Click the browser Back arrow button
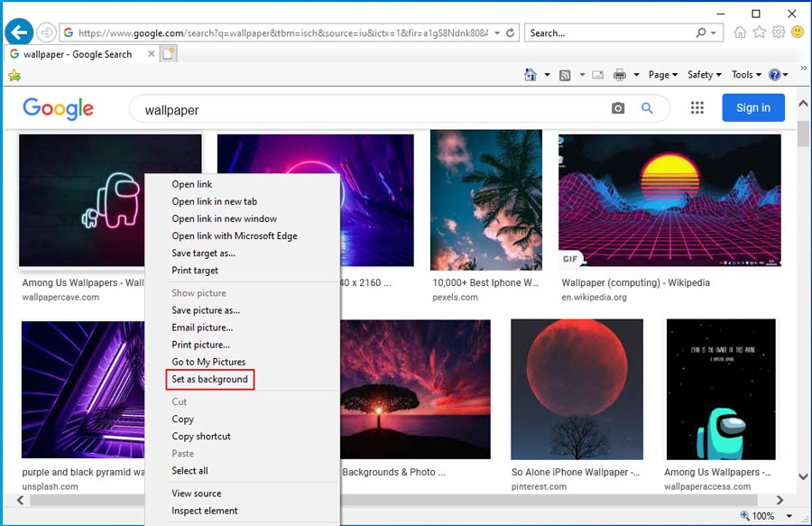 (x=19, y=32)
